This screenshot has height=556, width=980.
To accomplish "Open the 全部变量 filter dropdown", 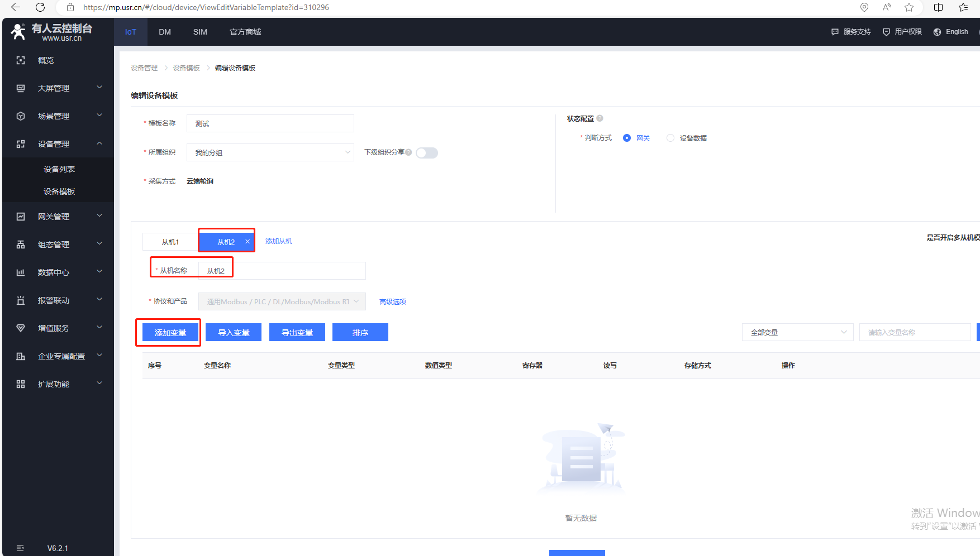I will 797,332.
